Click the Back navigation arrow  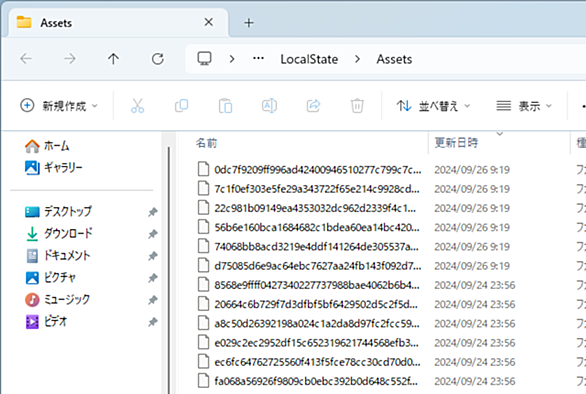pyautogui.click(x=26, y=59)
